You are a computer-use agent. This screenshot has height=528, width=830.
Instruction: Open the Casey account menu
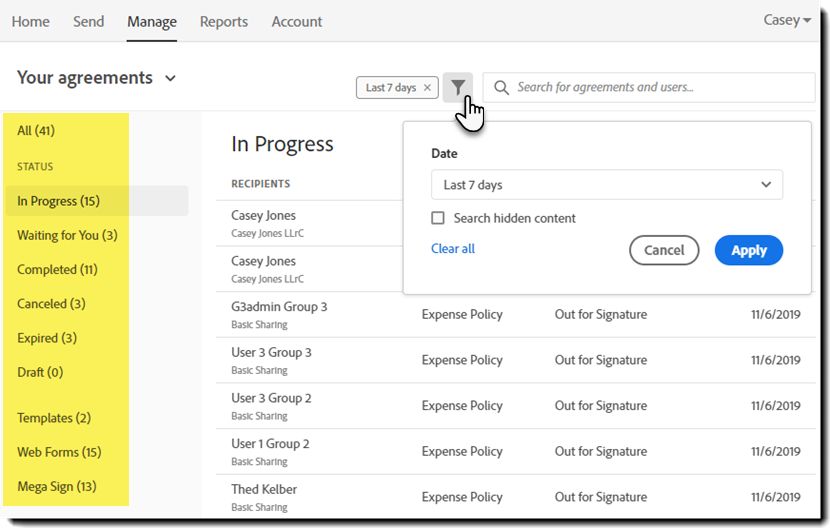(x=787, y=21)
